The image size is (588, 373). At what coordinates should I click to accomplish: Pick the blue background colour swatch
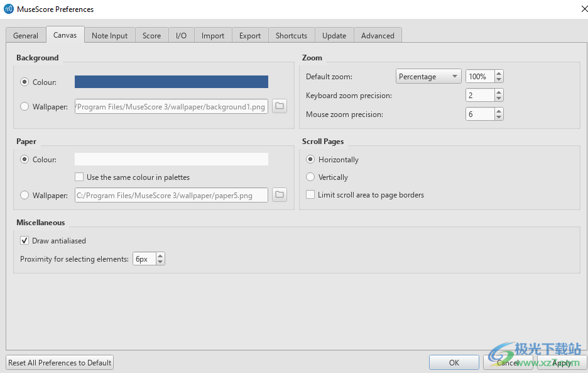click(171, 82)
